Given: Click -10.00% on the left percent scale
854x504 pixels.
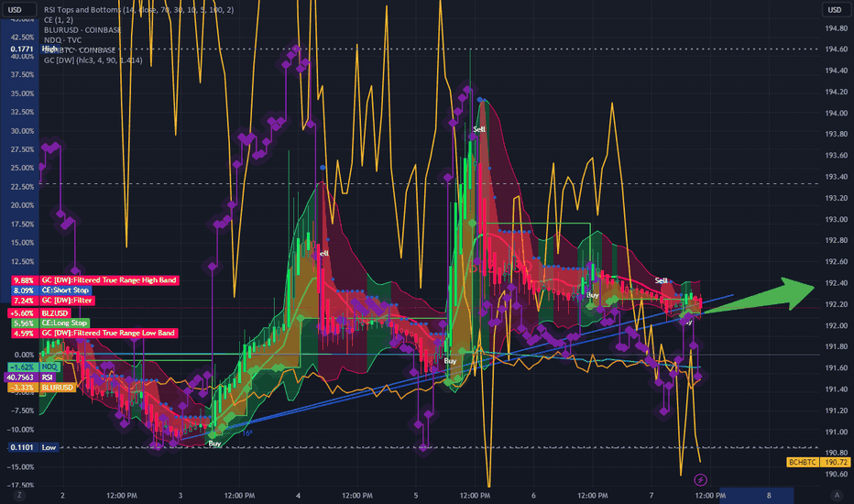Looking at the screenshot, I should click(21, 430).
